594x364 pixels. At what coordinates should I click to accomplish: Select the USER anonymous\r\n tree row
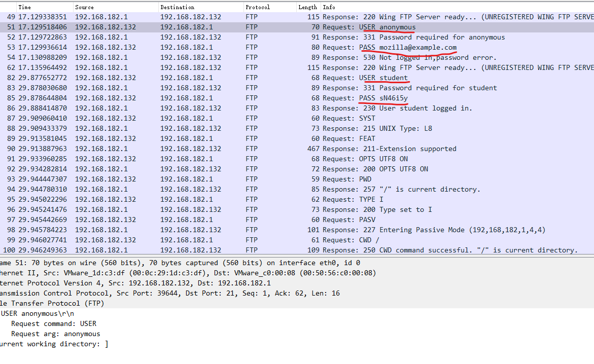(297, 314)
